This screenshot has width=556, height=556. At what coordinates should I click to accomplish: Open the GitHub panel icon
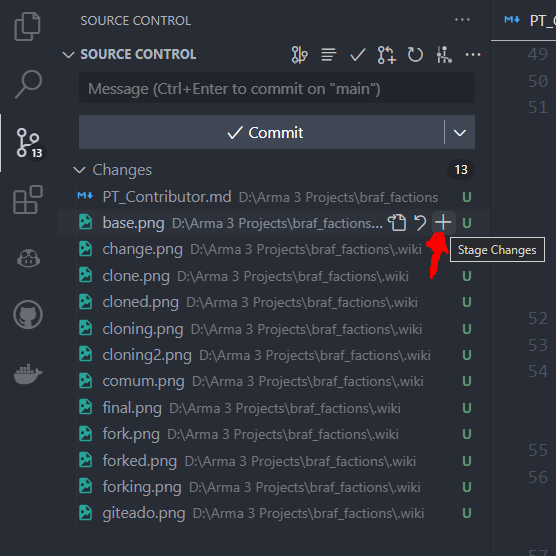pos(28,315)
